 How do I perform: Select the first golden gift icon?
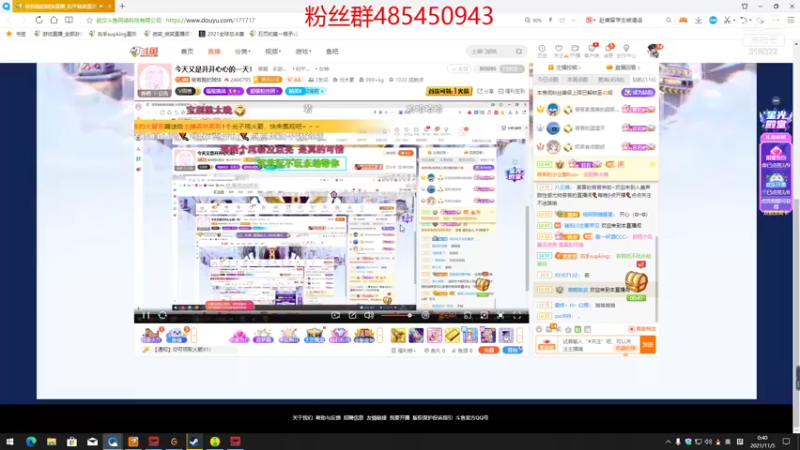pos(398,335)
